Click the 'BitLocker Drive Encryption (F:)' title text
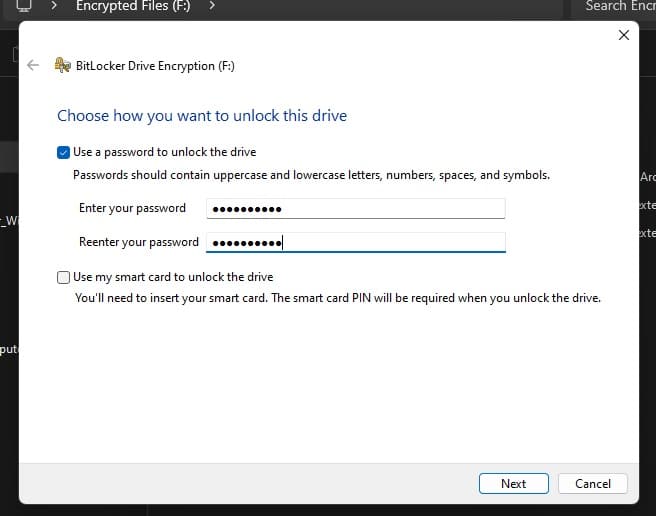The width and height of the screenshot is (656, 516). point(155,66)
